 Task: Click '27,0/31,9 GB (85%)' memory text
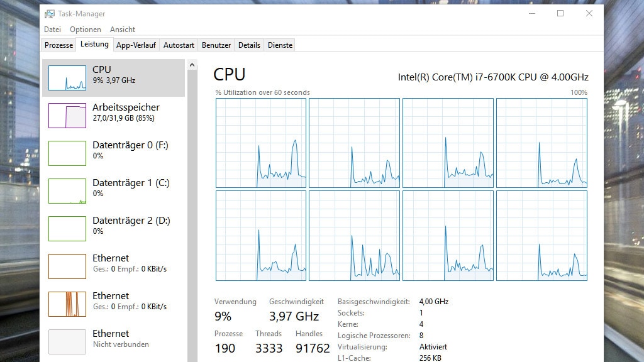tap(124, 118)
